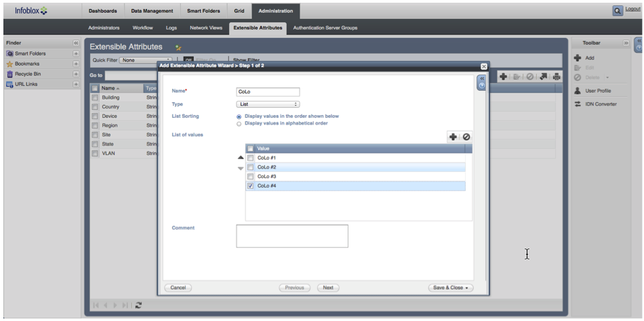Expand the Smart Folders finder section
This screenshot has height=321, width=644.
point(75,53)
